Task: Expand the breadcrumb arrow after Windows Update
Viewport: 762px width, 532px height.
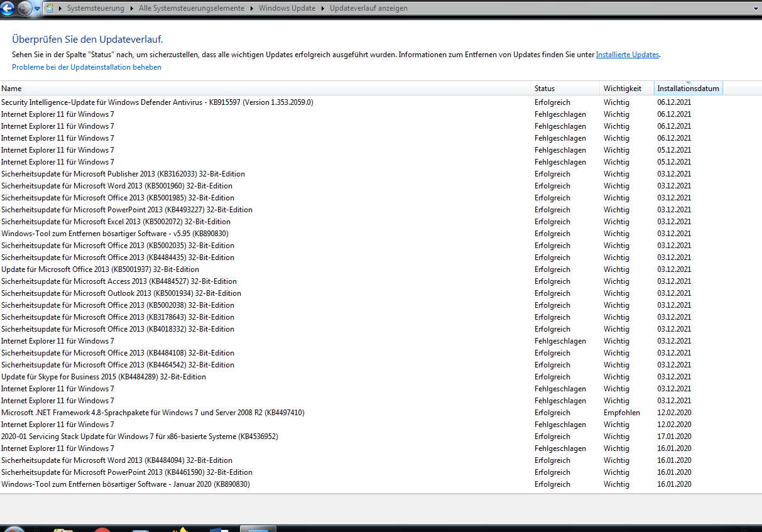Action: [x=323, y=8]
